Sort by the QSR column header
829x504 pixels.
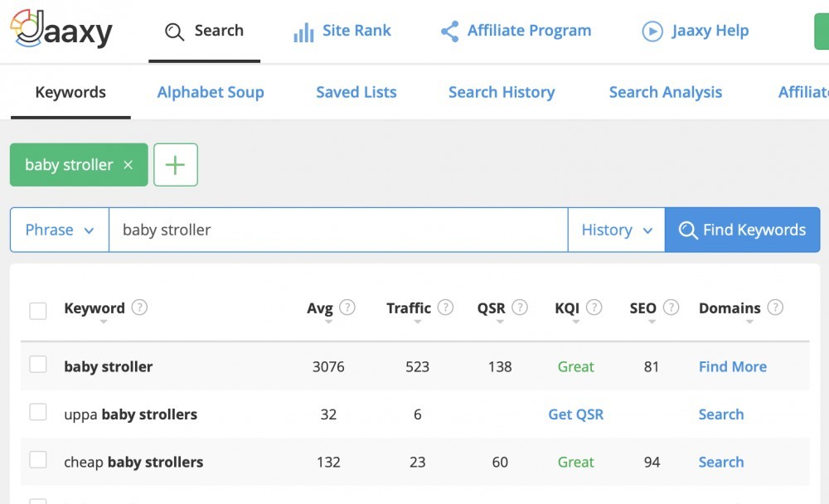tap(491, 308)
